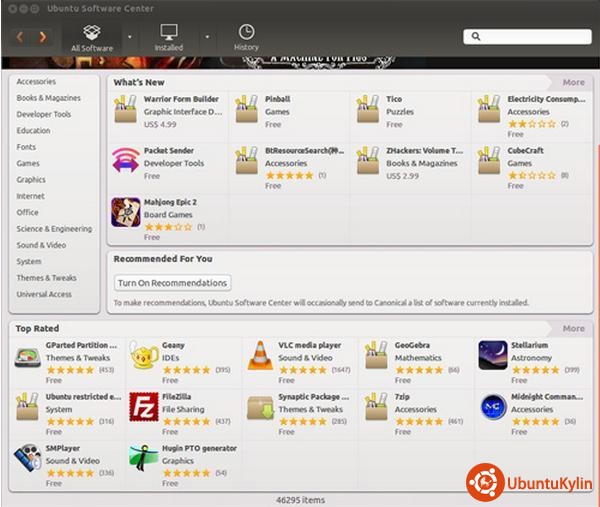
Task: Click the featured banner at the top
Action: pos(300,62)
